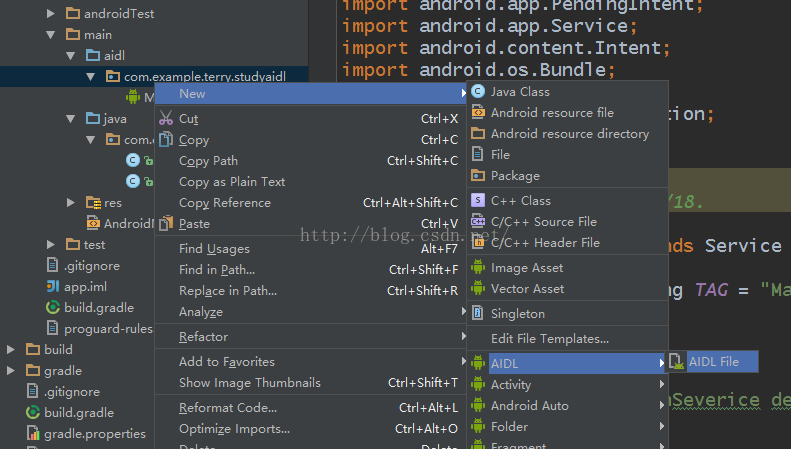
Task: Select Reformat Code...
Action: click(311, 407)
